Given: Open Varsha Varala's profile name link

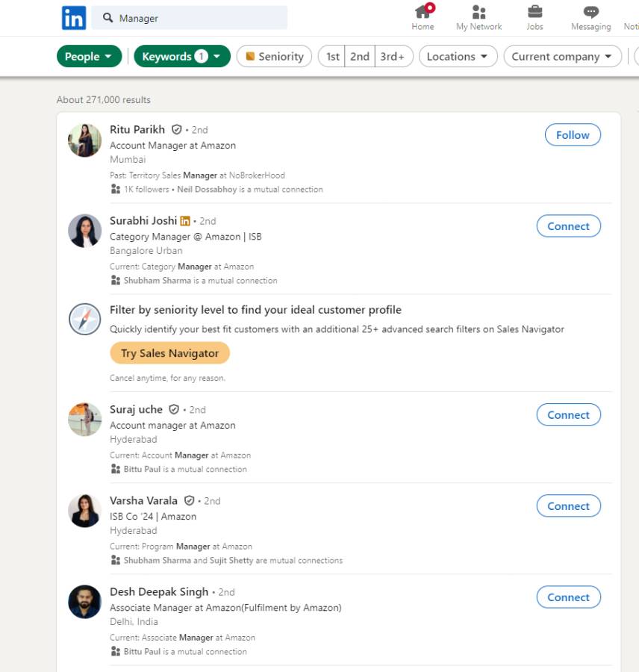Looking at the screenshot, I should pos(143,500).
